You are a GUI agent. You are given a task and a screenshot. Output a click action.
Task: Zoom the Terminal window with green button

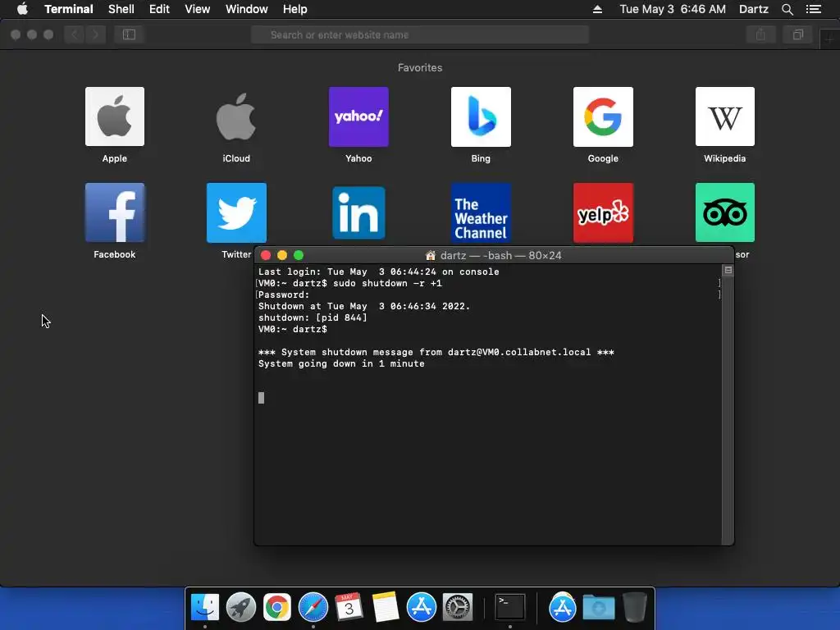pos(299,256)
